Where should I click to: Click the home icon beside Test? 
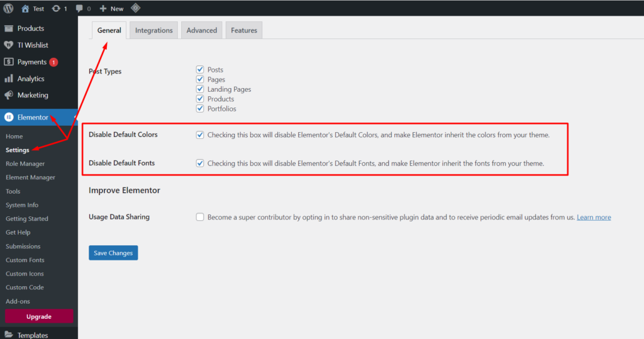(x=25, y=9)
